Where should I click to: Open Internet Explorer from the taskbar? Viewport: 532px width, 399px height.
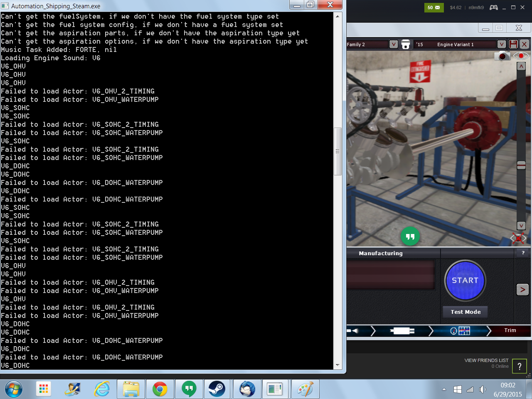click(102, 389)
